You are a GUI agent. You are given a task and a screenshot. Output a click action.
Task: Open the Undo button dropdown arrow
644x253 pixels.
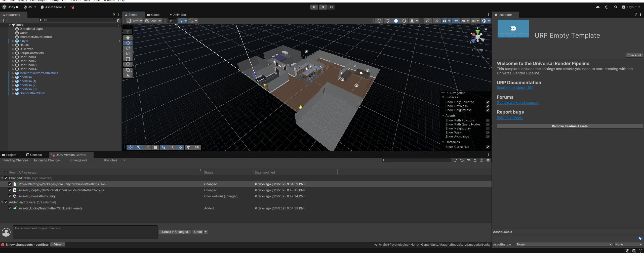[206, 232]
